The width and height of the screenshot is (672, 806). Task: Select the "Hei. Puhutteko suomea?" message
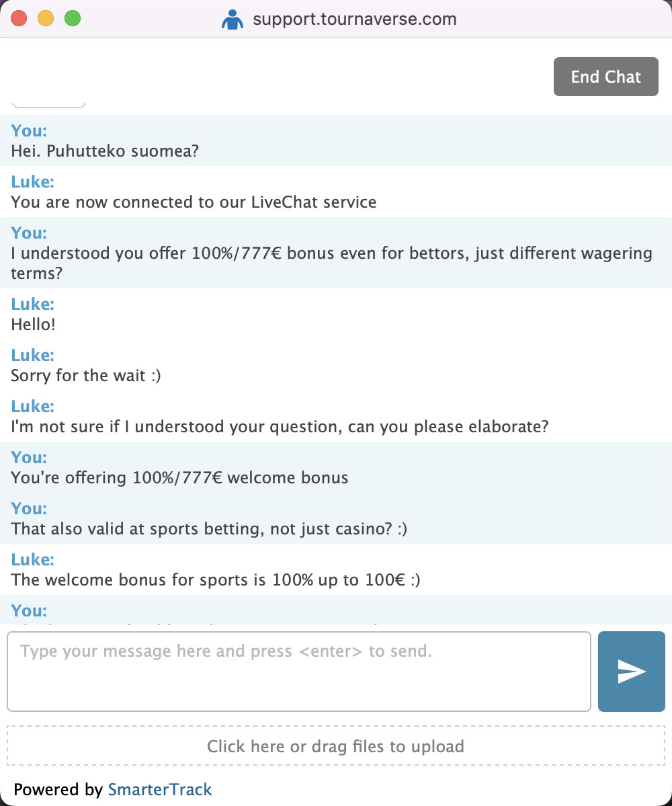(105, 151)
